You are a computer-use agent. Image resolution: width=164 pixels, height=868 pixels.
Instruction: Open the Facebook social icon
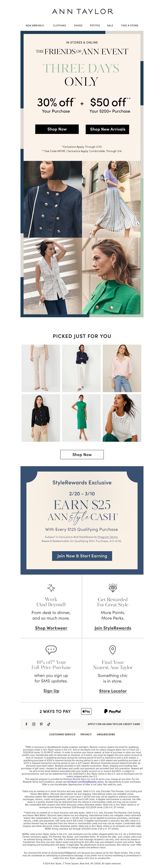tap(27, 724)
